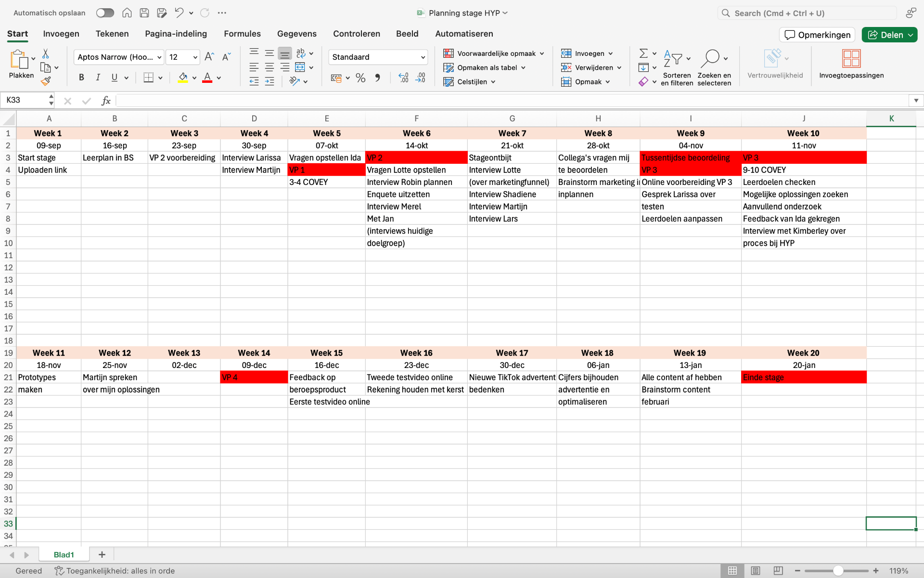This screenshot has width=924, height=578.
Task: Open the font name dropdown
Action: click(x=159, y=57)
